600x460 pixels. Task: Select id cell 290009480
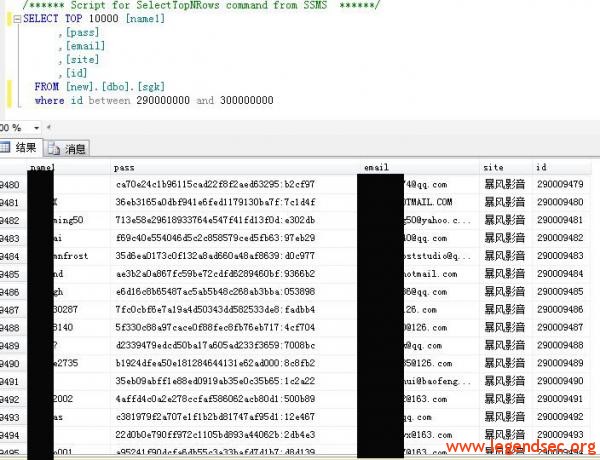click(x=560, y=202)
